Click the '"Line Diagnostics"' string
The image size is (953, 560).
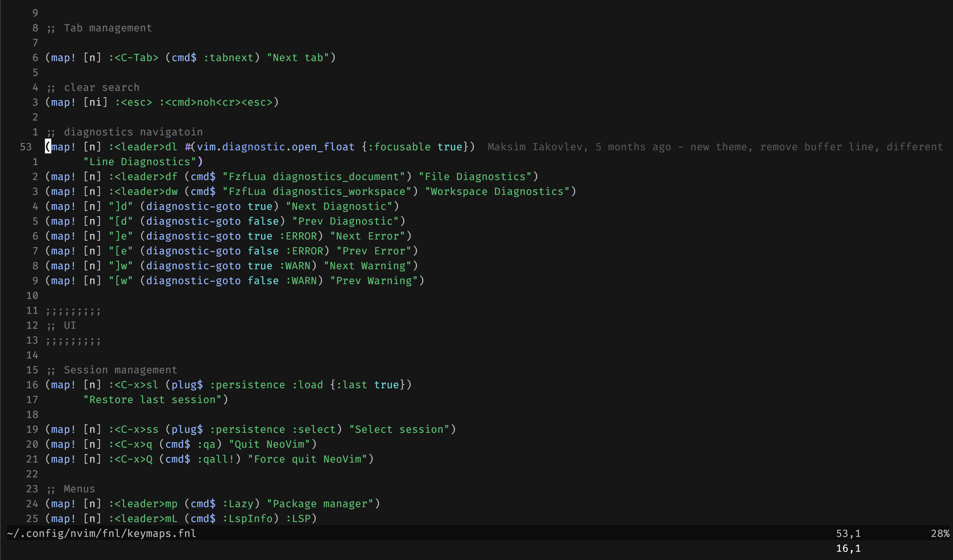click(x=140, y=161)
